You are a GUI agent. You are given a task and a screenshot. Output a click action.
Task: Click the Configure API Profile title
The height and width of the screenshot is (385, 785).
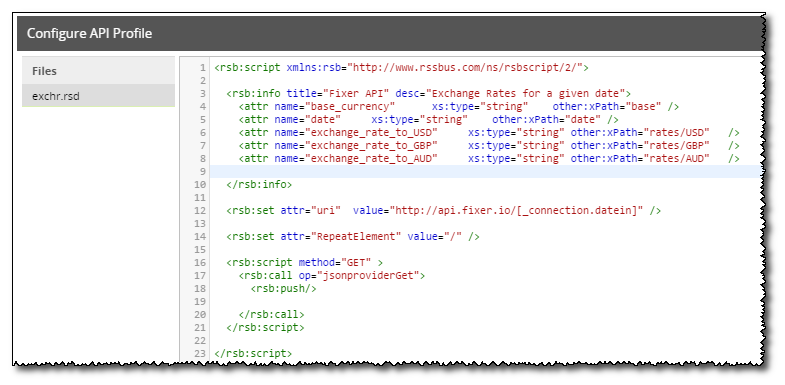(89, 34)
